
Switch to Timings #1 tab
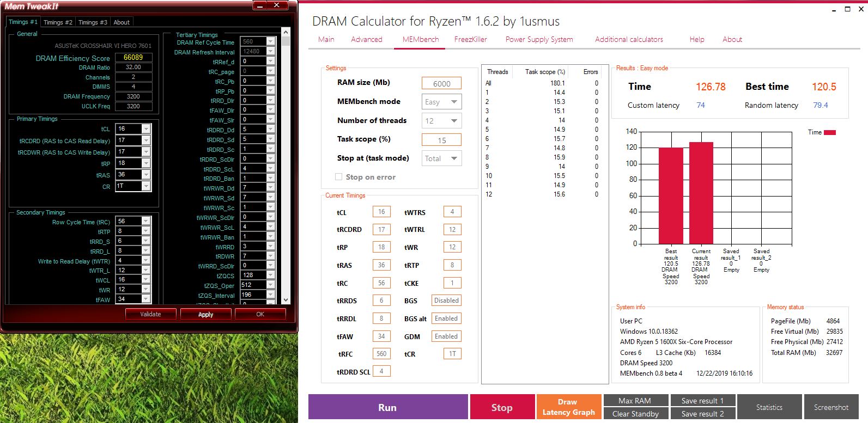(23, 22)
